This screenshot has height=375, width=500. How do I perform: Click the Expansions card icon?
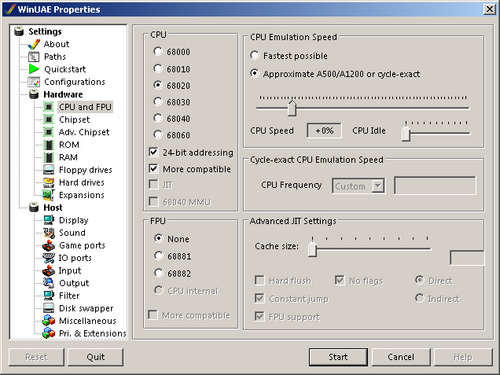(x=49, y=195)
